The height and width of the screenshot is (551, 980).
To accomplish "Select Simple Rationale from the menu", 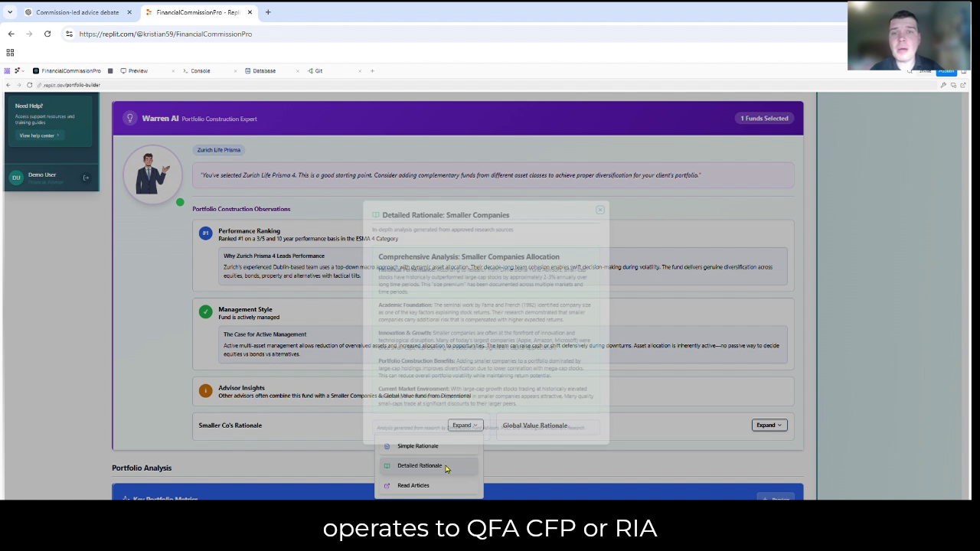I will 417,446.
